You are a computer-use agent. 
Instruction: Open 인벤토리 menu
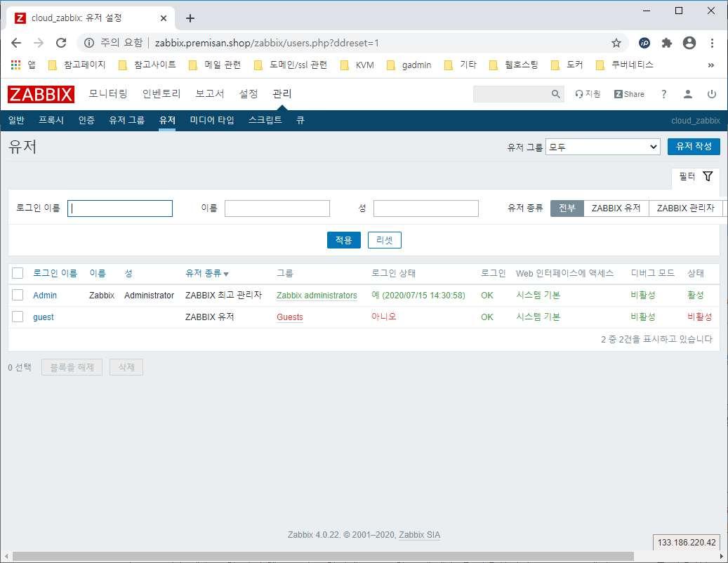161,94
